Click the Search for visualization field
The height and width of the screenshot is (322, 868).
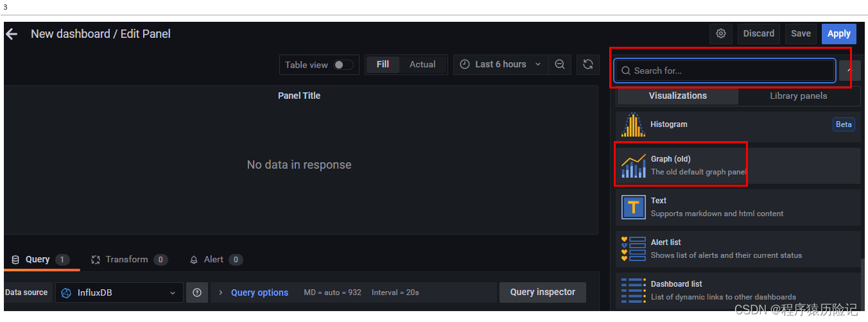tap(725, 71)
